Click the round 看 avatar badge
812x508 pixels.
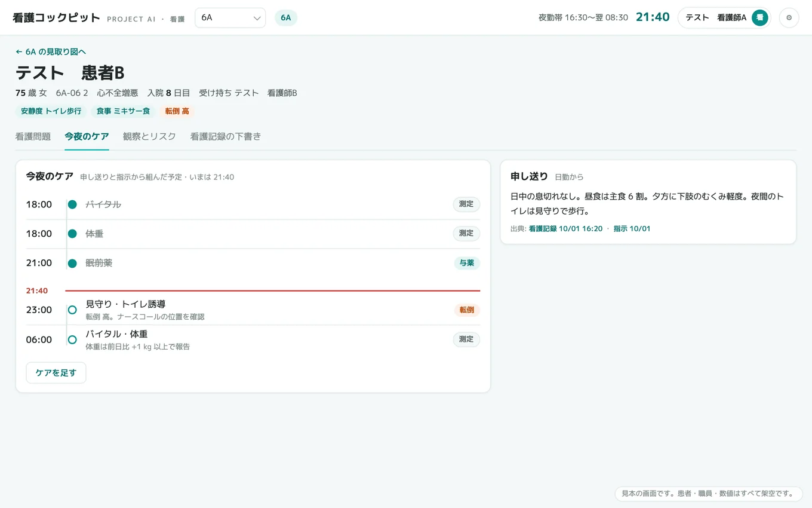click(759, 18)
